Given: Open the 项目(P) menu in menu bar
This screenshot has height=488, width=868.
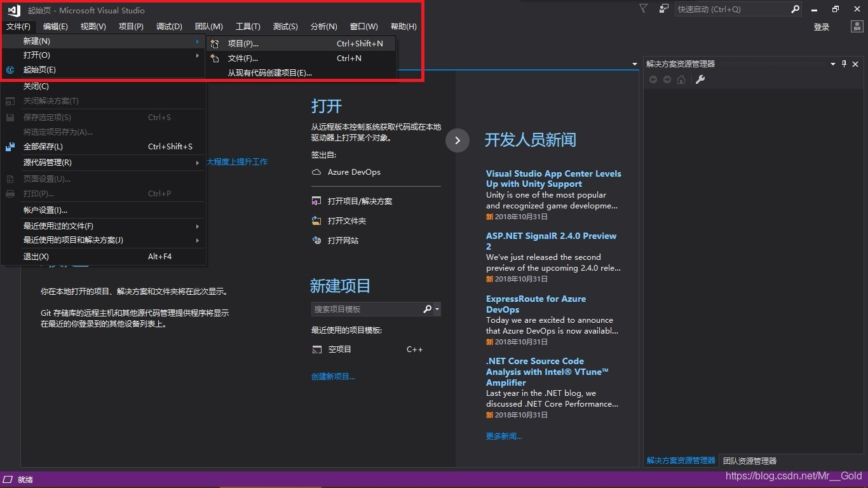Looking at the screenshot, I should coord(131,27).
